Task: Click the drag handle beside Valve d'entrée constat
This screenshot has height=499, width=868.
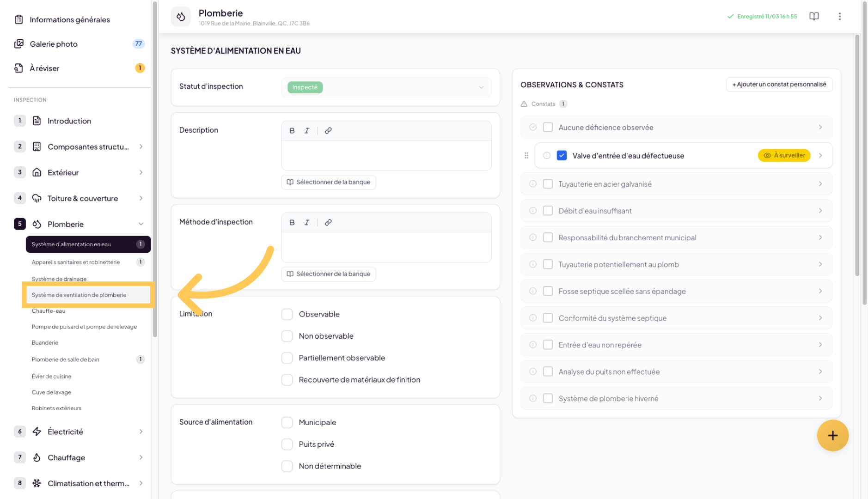Action: (526, 156)
